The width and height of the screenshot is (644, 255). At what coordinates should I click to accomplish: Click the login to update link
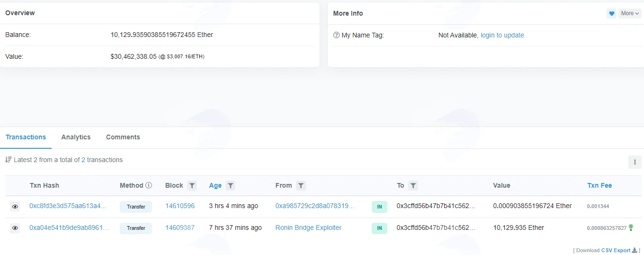click(x=502, y=35)
